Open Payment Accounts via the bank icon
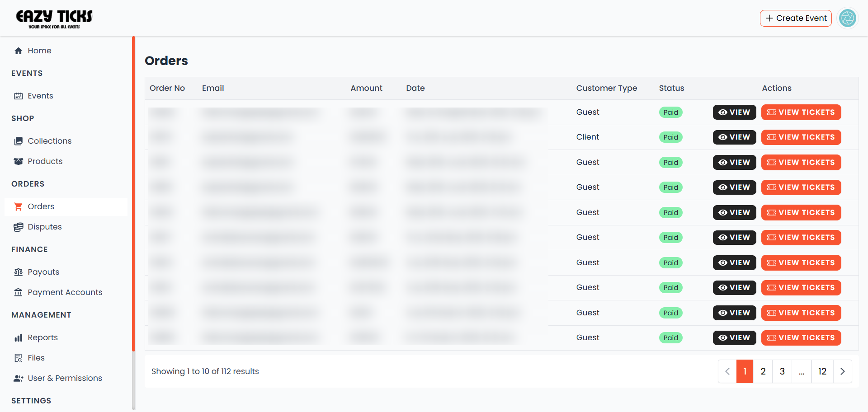868x412 pixels. (18, 292)
